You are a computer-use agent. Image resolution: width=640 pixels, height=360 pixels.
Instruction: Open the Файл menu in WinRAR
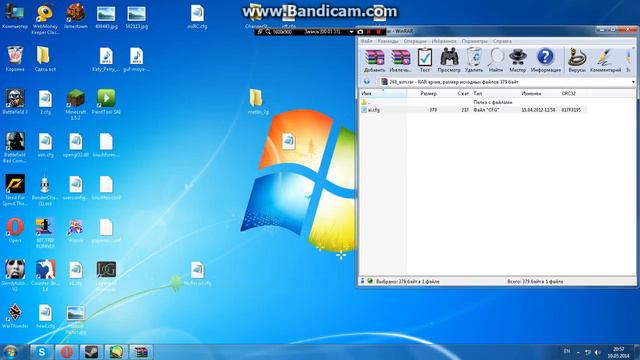(x=366, y=41)
